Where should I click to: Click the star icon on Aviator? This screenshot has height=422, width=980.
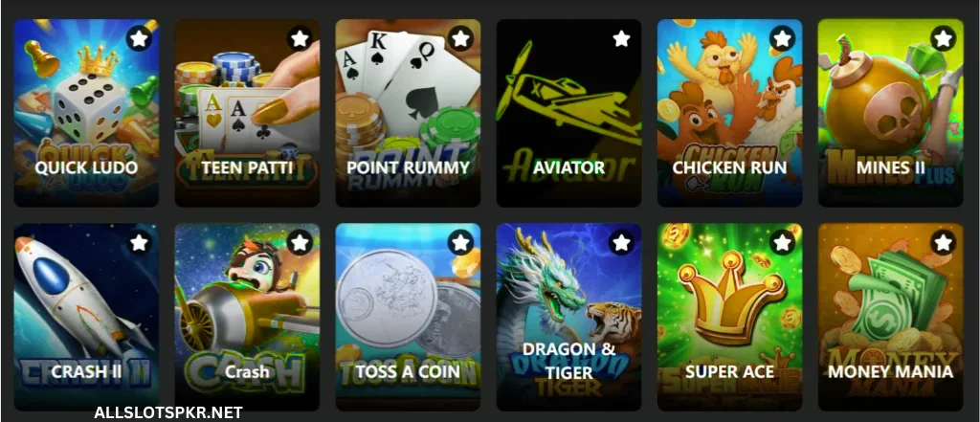click(621, 39)
